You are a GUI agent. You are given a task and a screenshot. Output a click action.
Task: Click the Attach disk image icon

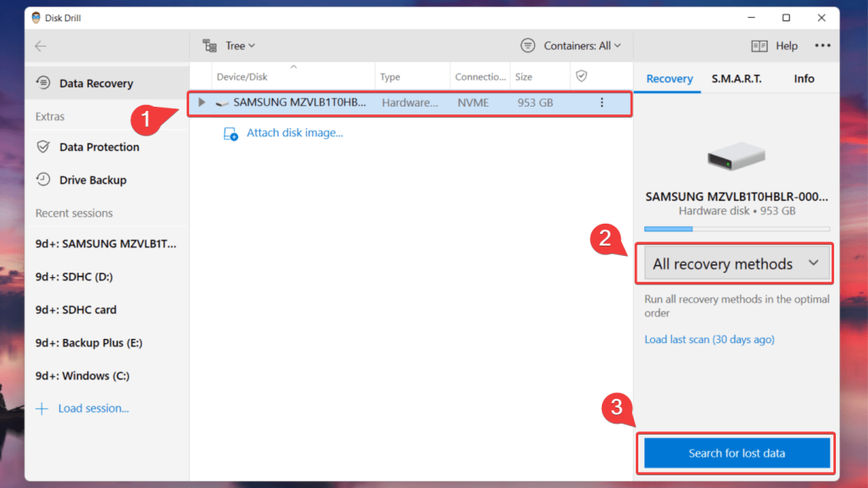point(231,133)
